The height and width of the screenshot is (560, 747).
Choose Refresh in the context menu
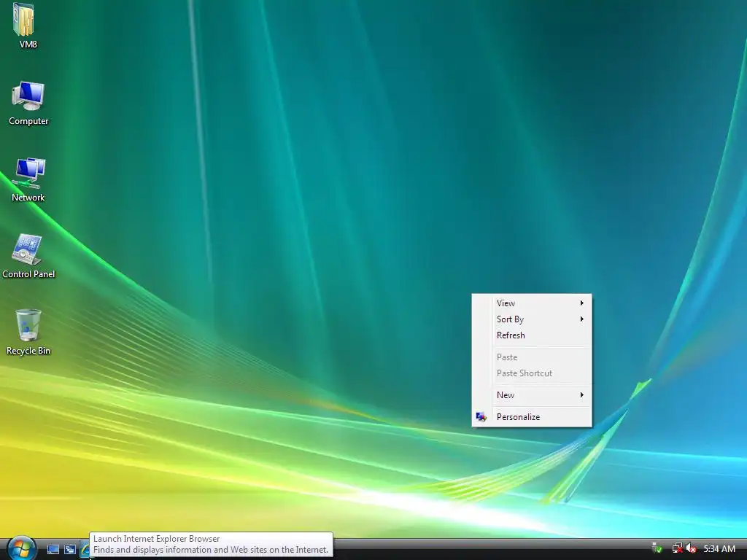[532, 335]
